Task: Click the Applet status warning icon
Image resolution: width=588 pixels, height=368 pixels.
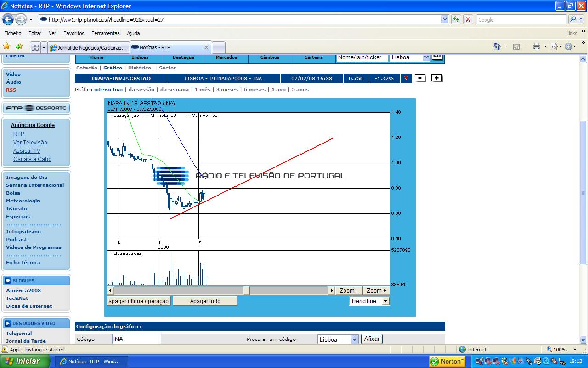Action: pos(5,350)
